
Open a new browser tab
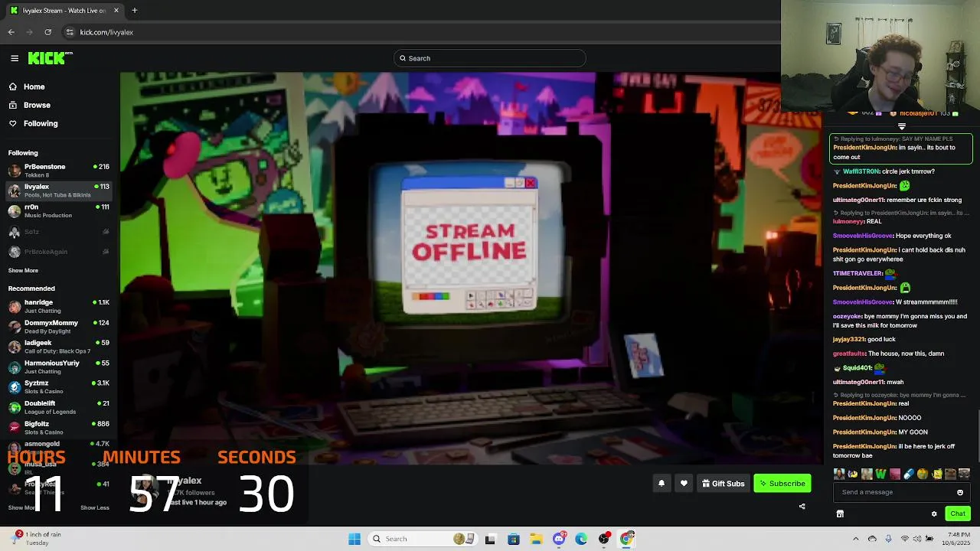134,10
